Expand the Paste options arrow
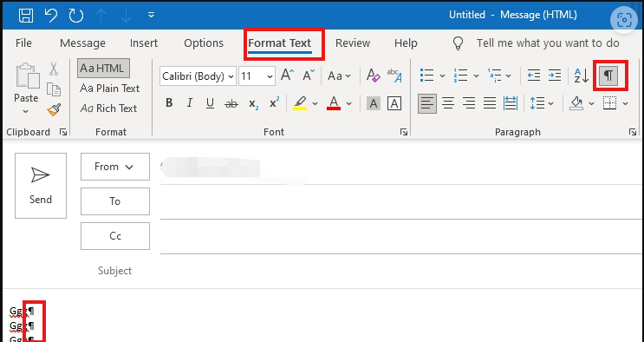This screenshot has height=342, width=644. pos(26,111)
